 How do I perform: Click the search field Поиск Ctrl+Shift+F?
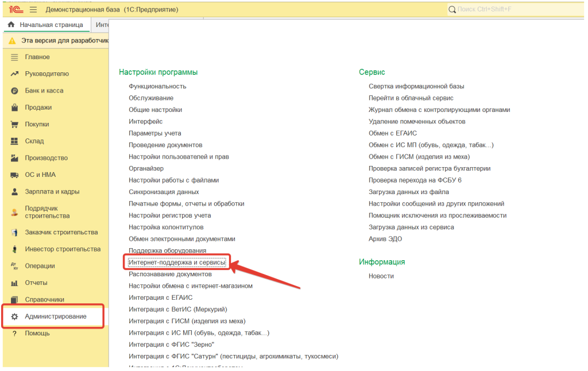517,10
